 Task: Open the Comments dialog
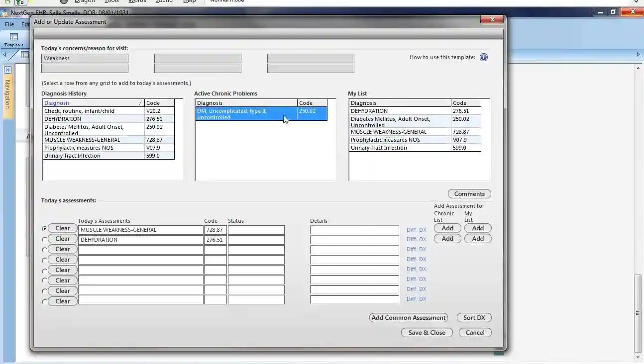click(x=469, y=193)
